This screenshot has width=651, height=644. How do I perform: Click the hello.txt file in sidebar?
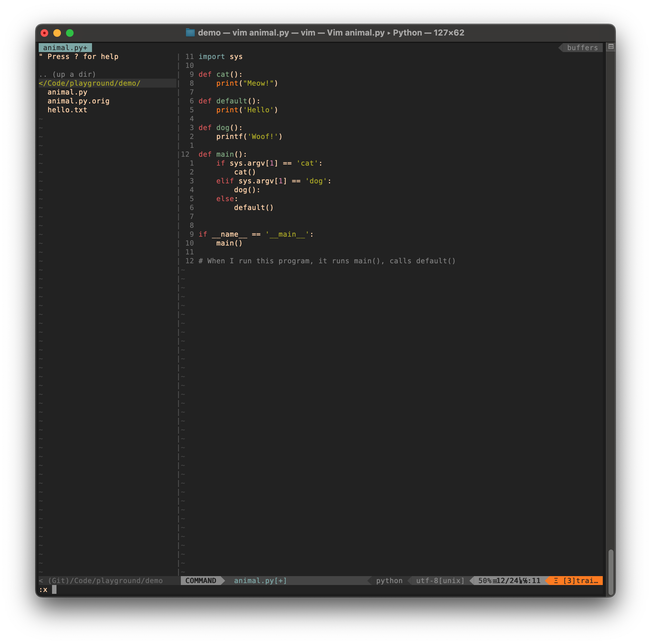coord(66,109)
